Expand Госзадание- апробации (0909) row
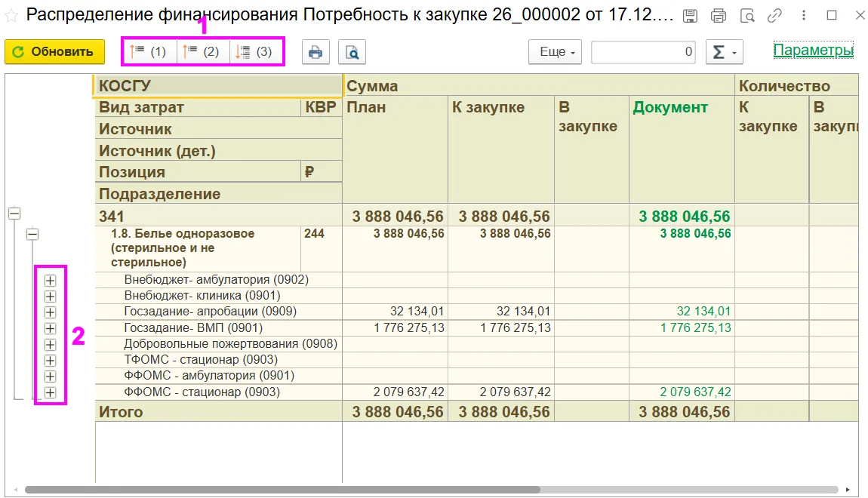Screen dimensions: 868x498 tap(50, 312)
